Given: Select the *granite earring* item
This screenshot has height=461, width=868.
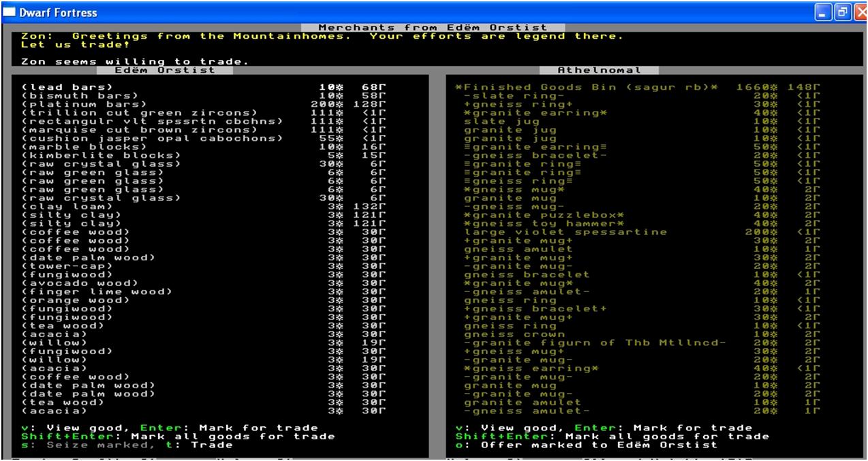Looking at the screenshot, I should point(536,112).
